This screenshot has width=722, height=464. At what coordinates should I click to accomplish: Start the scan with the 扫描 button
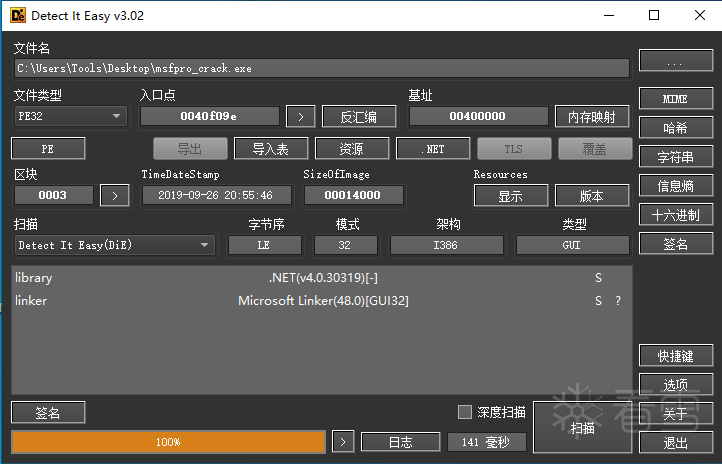pyautogui.click(x=582, y=428)
